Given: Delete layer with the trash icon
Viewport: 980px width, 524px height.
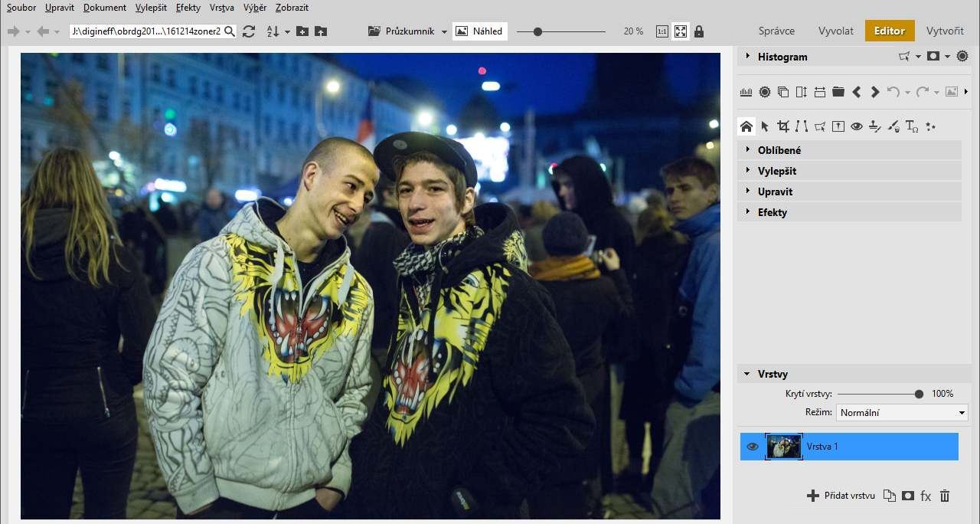Looking at the screenshot, I should 945,496.
